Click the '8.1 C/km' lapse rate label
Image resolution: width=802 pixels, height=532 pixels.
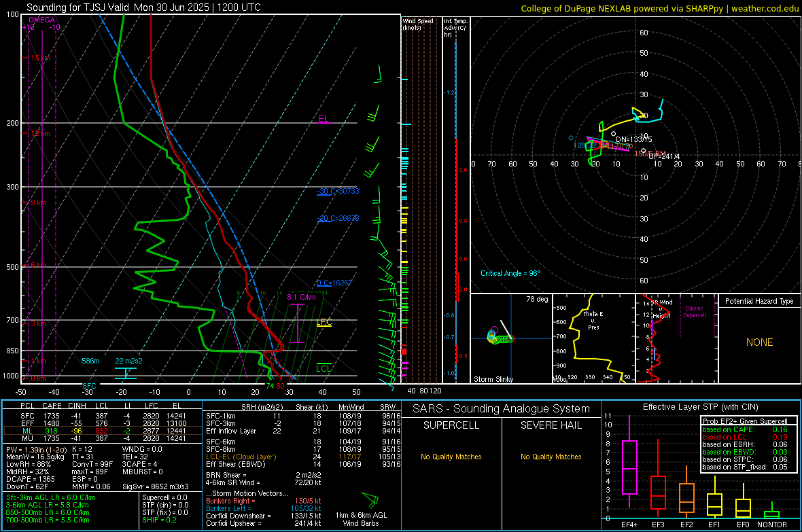click(x=301, y=297)
